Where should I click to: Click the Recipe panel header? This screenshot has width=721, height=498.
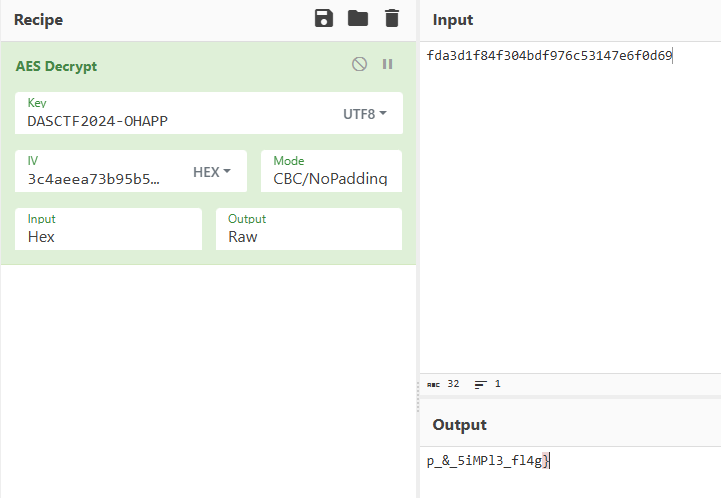click(x=39, y=20)
